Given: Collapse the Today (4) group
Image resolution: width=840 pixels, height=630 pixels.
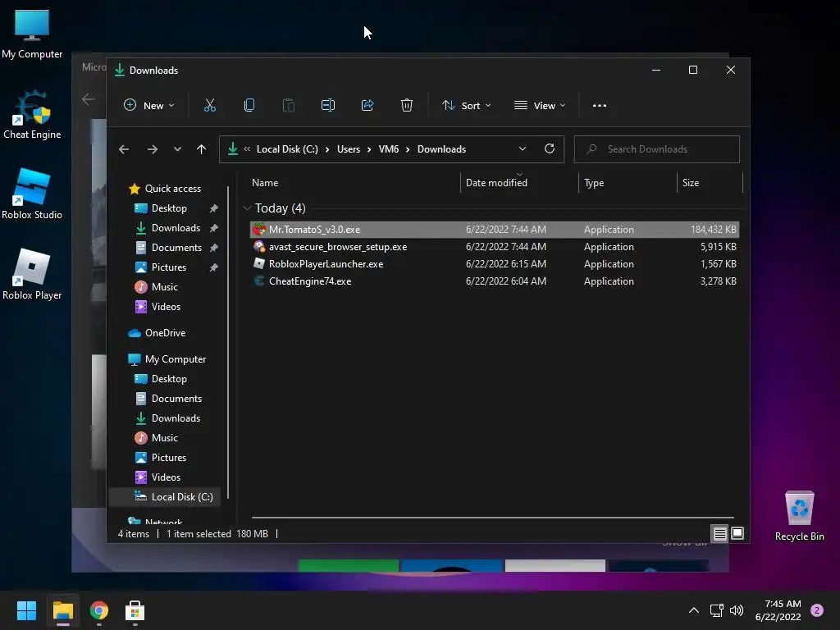Looking at the screenshot, I should coord(247,208).
